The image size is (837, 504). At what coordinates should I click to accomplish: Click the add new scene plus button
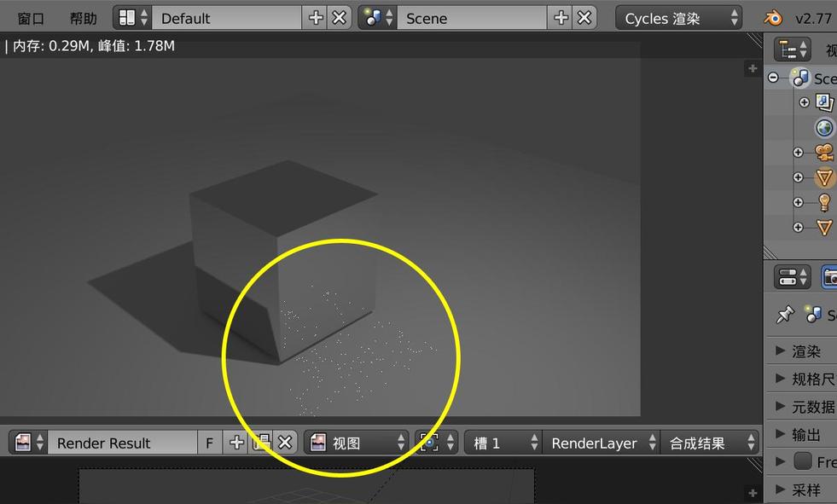(561, 18)
